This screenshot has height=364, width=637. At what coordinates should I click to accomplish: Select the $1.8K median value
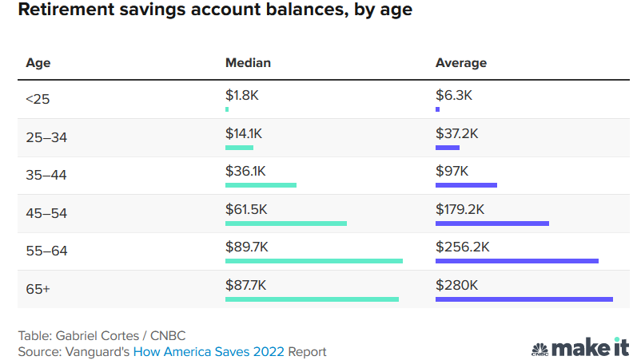click(x=242, y=95)
